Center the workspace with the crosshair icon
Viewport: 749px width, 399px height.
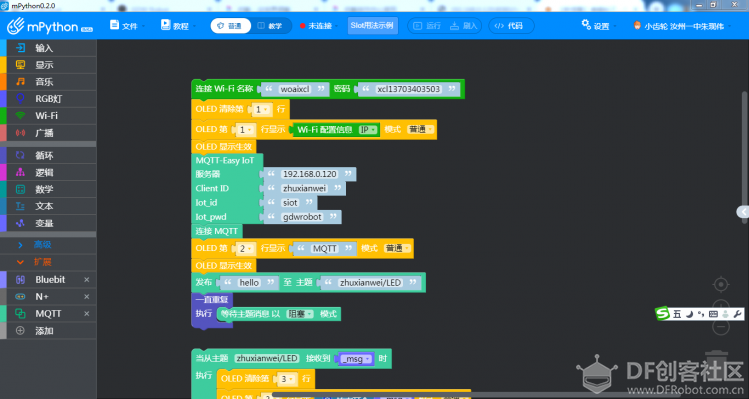[x=721, y=284]
